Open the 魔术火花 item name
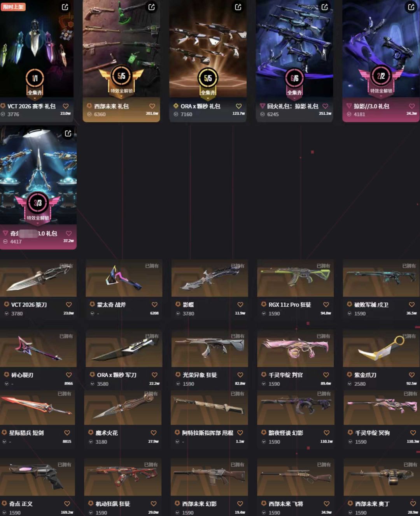The width and height of the screenshot is (420, 516). 107,433
